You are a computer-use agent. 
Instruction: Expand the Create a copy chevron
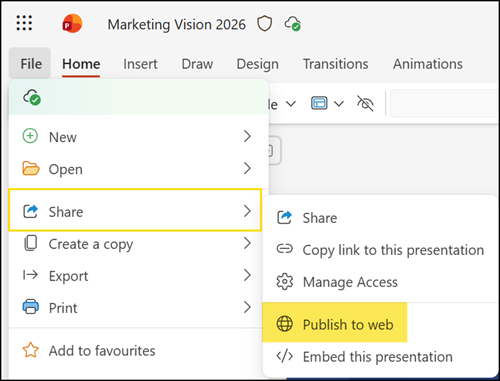tap(247, 243)
